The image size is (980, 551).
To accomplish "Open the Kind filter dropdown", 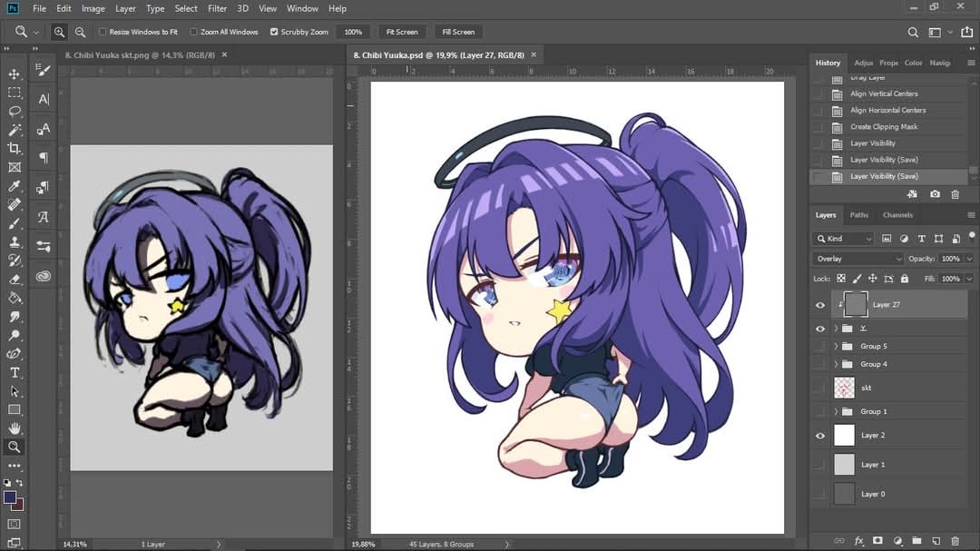I will pos(844,239).
